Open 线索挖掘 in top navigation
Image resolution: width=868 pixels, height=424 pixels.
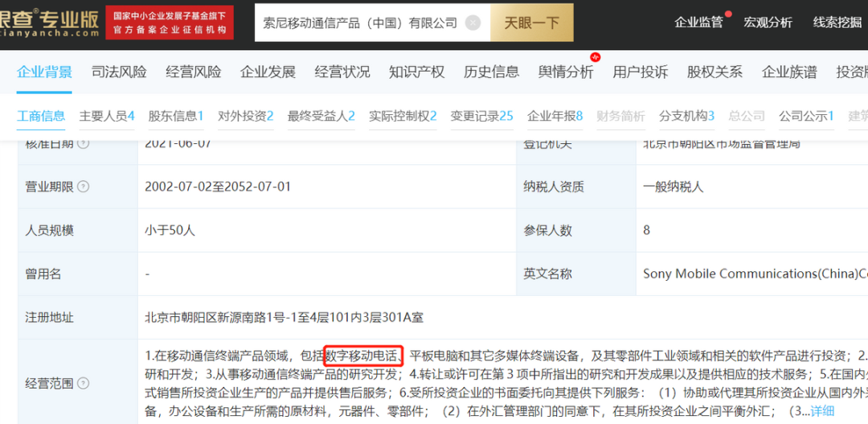click(837, 23)
